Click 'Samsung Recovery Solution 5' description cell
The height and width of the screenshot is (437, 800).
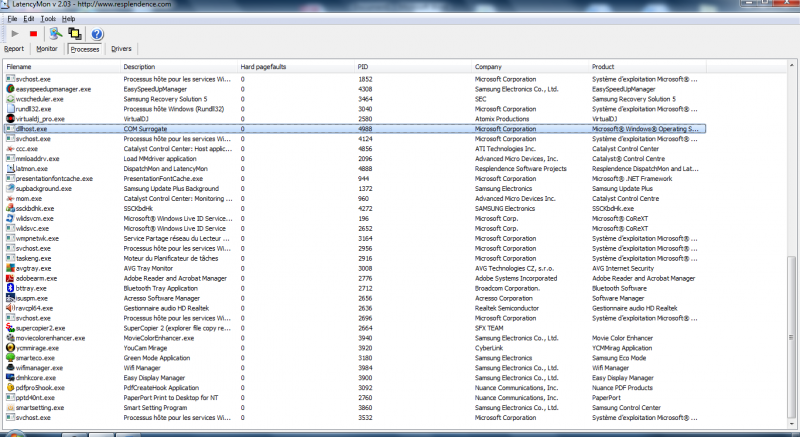165,99
